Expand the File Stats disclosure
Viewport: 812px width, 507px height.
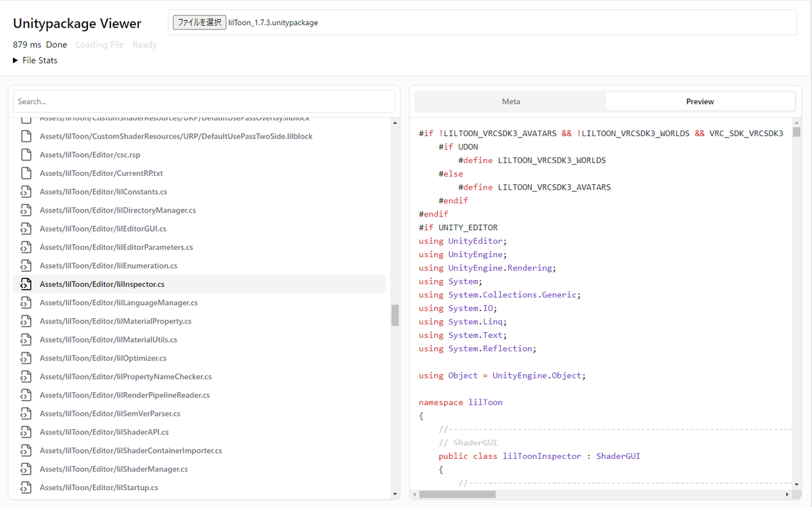coord(35,60)
